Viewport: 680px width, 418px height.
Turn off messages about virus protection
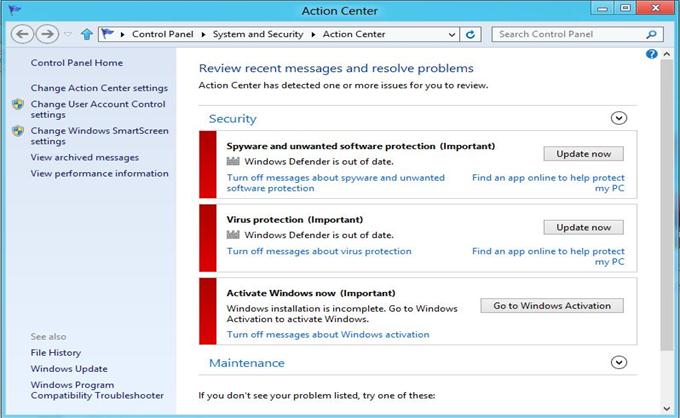[319, 252]
